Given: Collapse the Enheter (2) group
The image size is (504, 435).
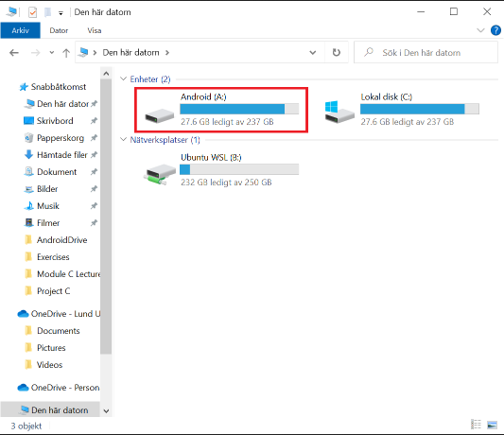Looking at the screenshot, I should [x=123, y=78].
